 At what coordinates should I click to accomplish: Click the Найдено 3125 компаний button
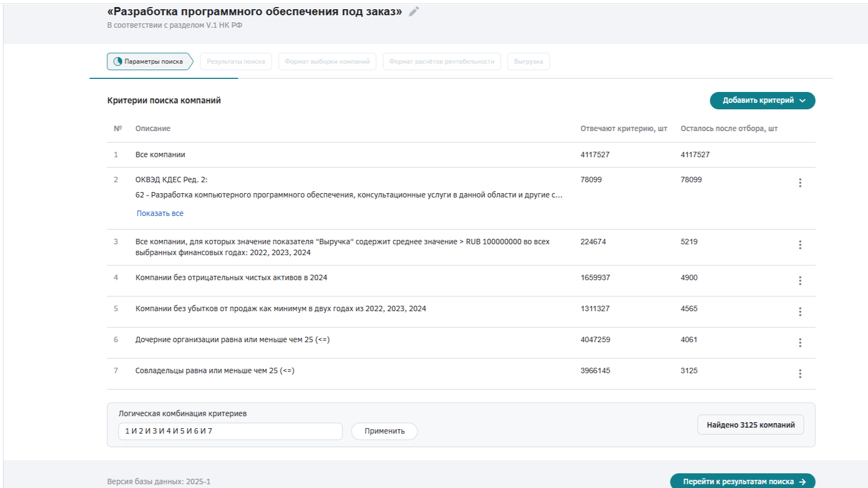tap(750, 425)
